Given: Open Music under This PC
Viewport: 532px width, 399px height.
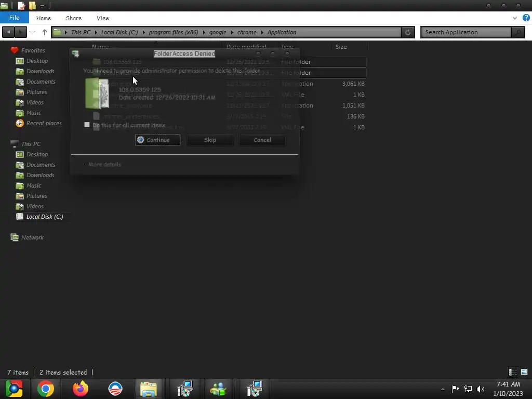Looking at the screenshot, I should click(29, 185).
